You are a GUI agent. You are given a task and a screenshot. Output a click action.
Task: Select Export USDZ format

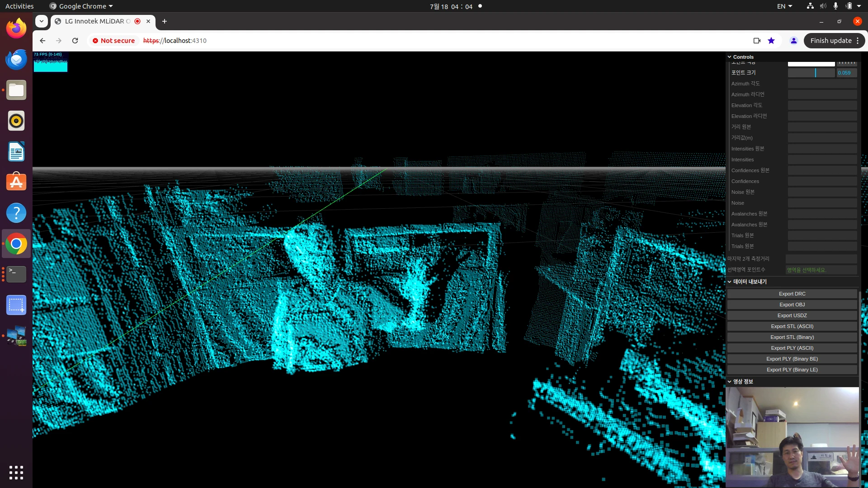coord(792,315)
